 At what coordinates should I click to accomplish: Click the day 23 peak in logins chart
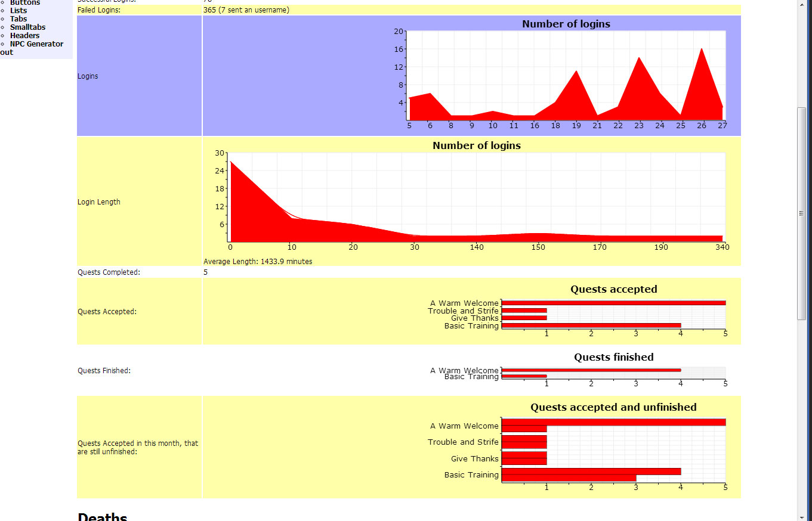point(639,58)
